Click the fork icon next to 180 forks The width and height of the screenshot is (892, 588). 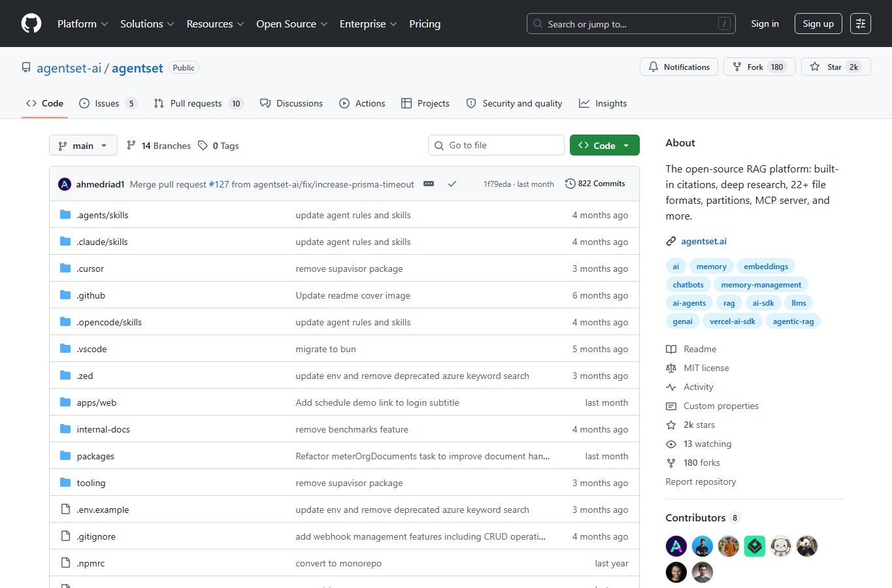[671, 463]
